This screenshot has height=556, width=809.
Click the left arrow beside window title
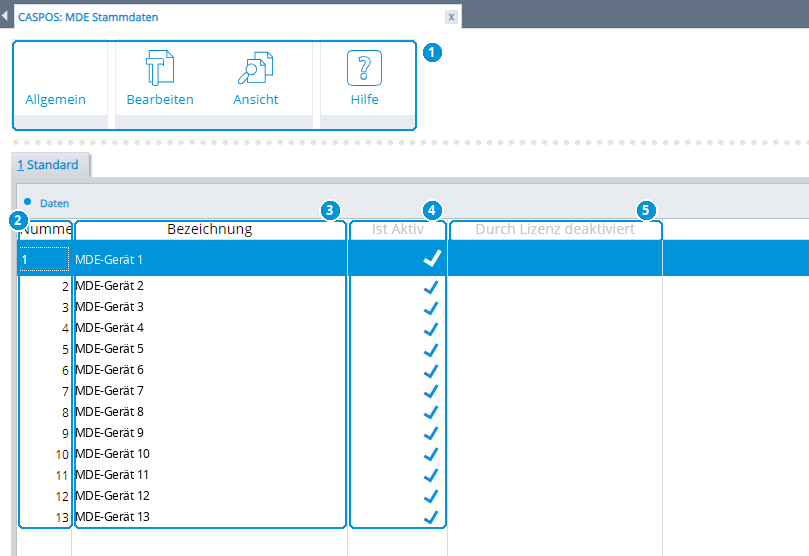[x=5, y=15]
